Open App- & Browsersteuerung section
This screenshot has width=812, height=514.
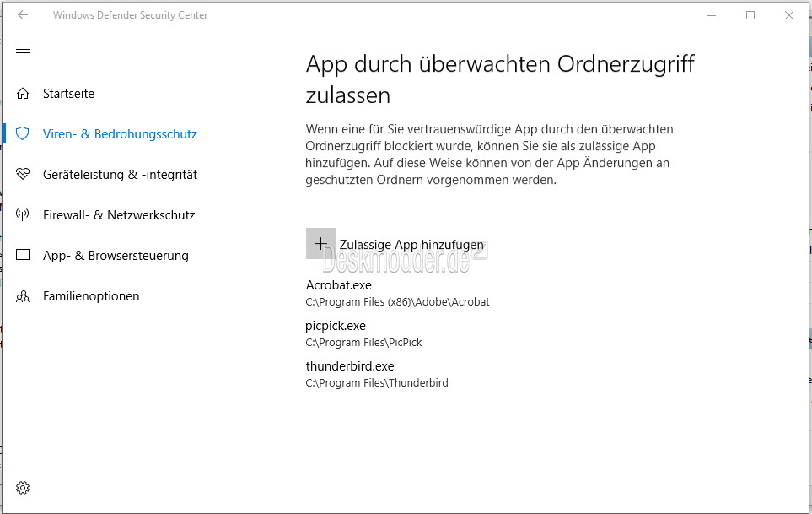point(116,256)
